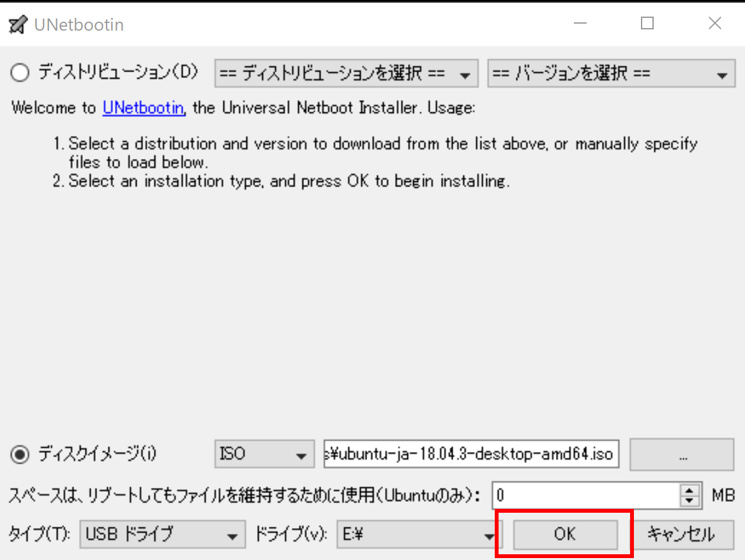Click the persistent space MB value field
Screen dimensions: 745x560
pyautogui.click(x=586, y=496)
